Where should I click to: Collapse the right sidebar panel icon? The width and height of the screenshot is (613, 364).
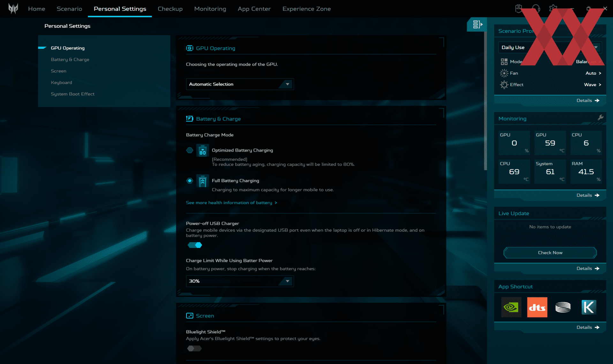[x=477, y=24]
